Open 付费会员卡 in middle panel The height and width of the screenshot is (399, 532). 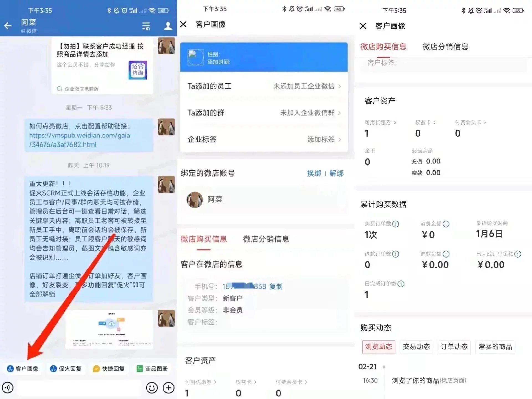pos(291,382)
